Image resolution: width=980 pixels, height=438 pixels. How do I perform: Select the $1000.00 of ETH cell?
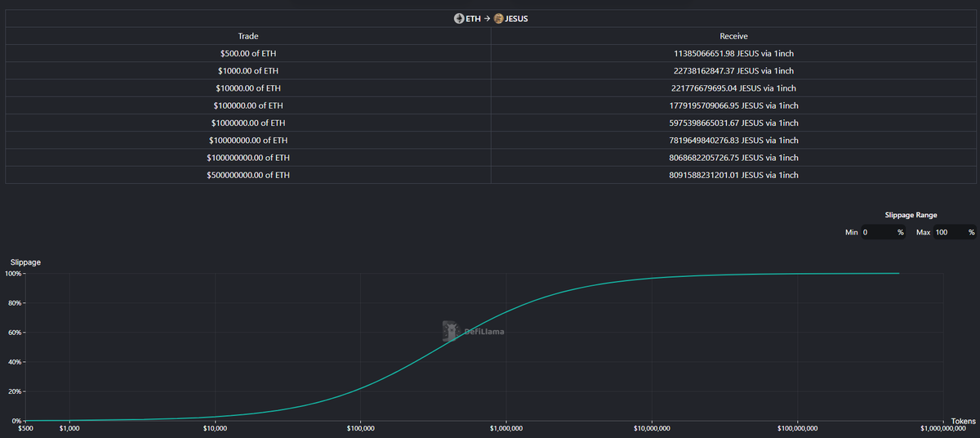click(x=248, y=71)
